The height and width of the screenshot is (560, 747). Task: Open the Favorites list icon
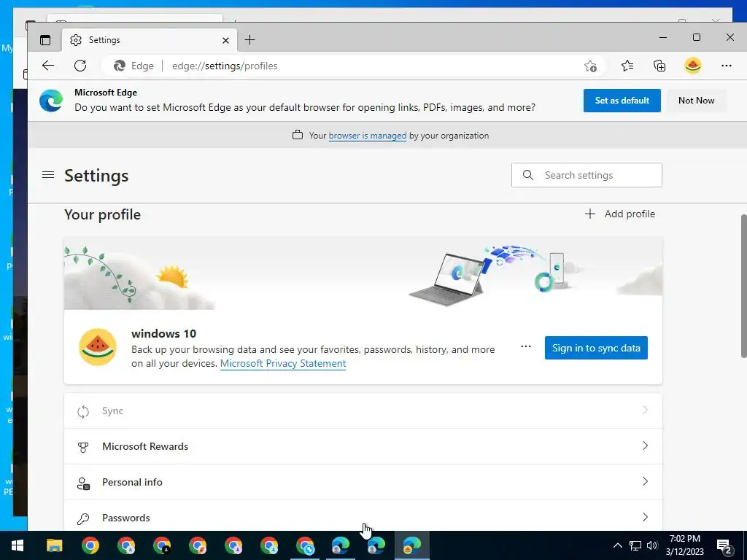(627, 66)
